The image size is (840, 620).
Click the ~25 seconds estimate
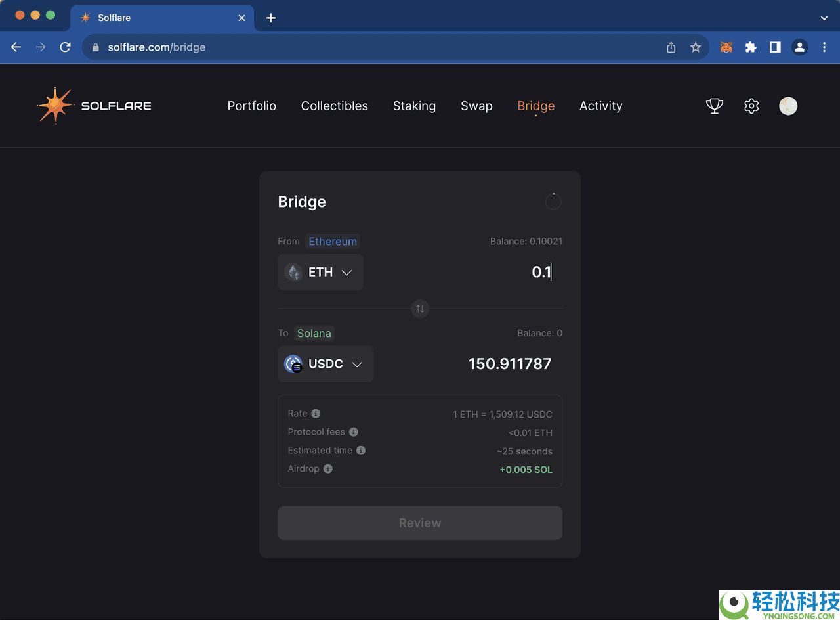pyautogui.click(x=524, y=451)
